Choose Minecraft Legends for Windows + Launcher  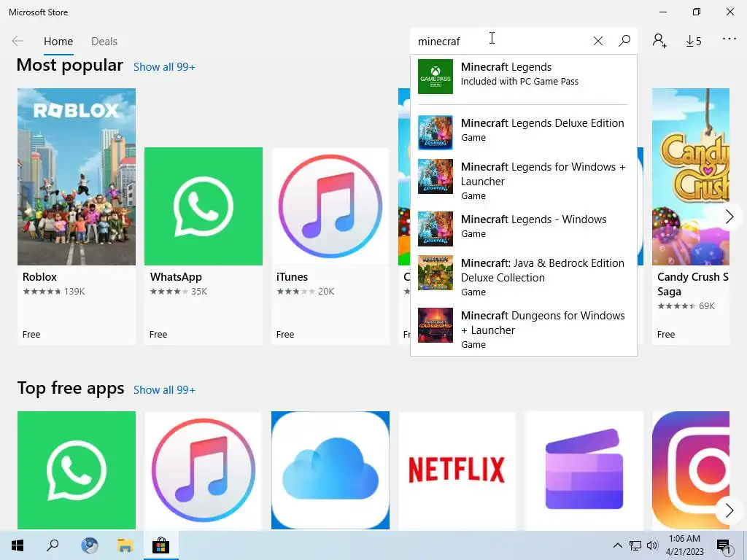pyautogui.click(x=524, y=181)
